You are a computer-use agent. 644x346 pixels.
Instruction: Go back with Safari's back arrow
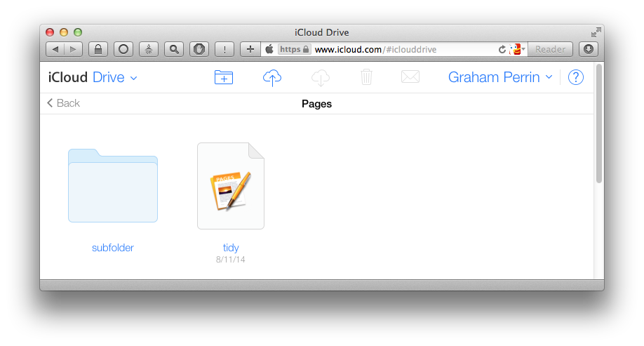pos(55,49)
